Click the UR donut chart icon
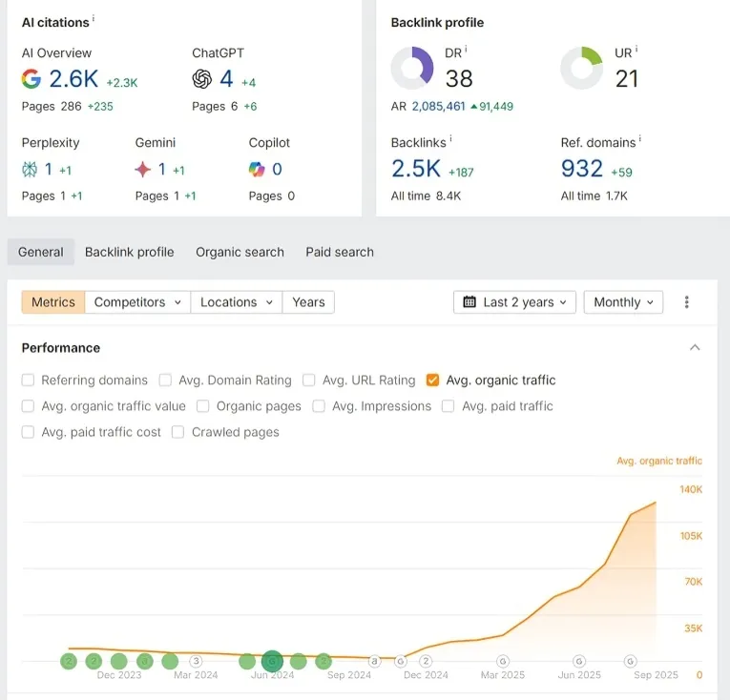 (x=581, y=69)
